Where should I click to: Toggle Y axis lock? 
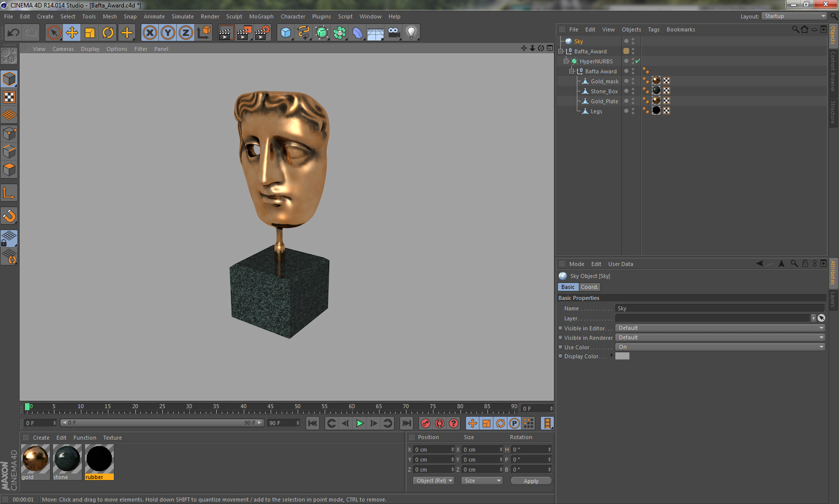(168, 33)
